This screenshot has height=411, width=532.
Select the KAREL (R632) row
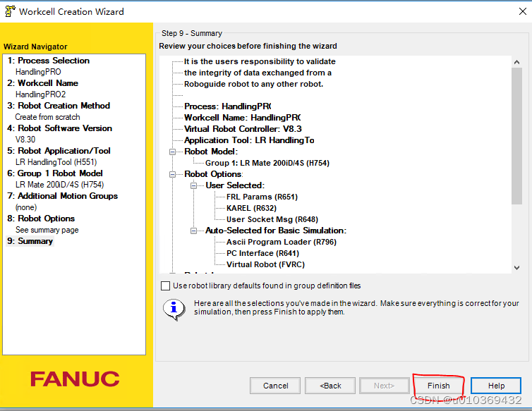(251, 208)
